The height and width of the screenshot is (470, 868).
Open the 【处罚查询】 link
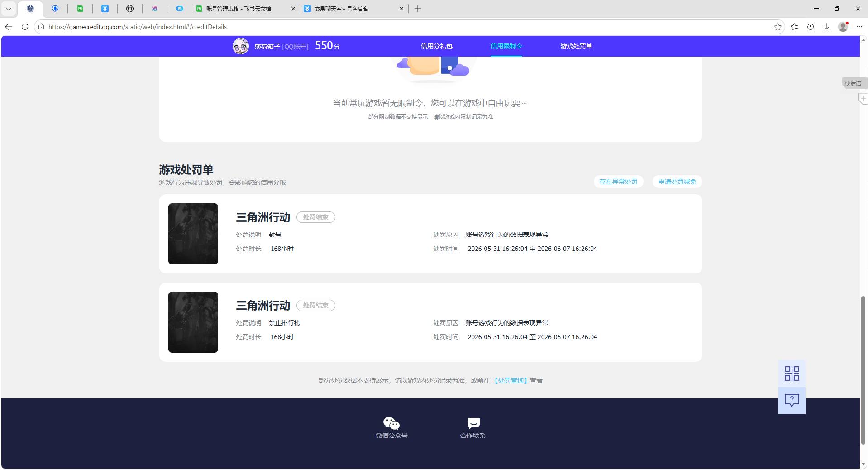pos(510,380)
